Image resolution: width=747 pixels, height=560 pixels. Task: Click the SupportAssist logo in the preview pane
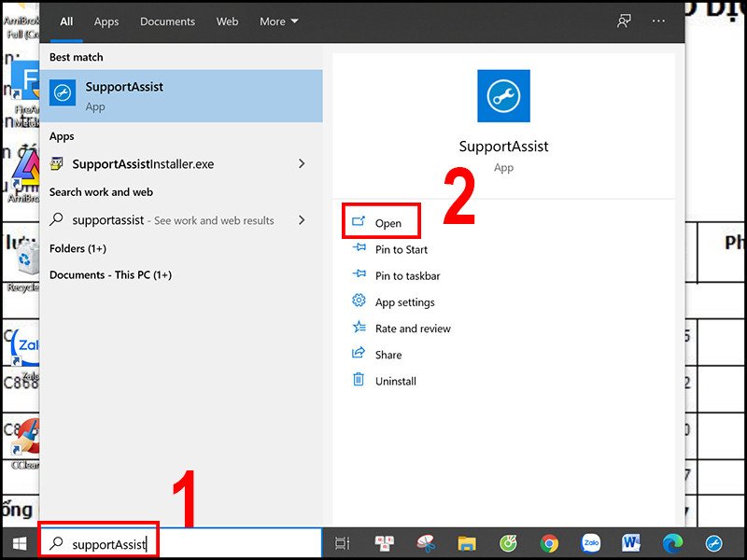pos(503,94)
